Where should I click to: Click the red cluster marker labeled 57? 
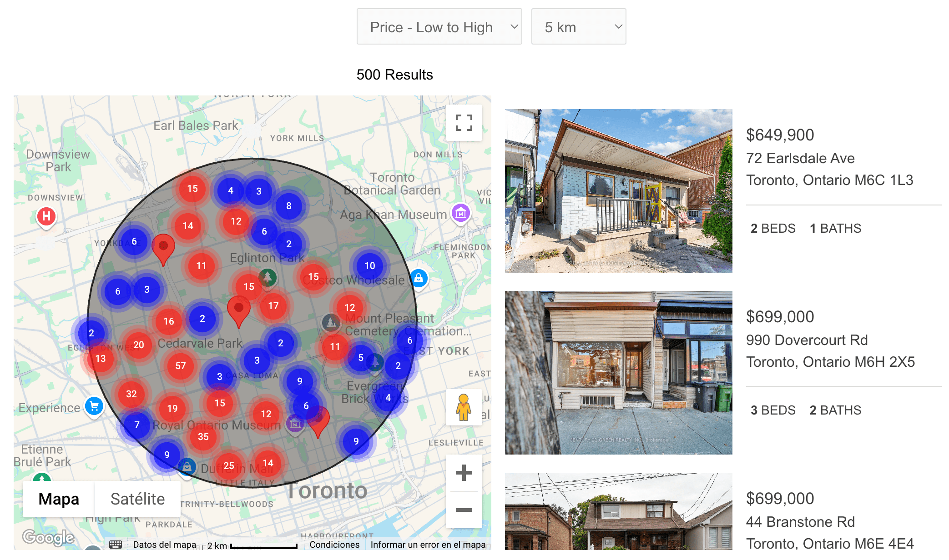pos(181,366)
